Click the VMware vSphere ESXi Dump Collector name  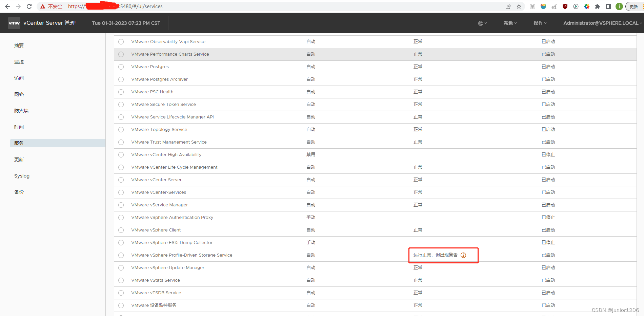click(x=172, y=243)
